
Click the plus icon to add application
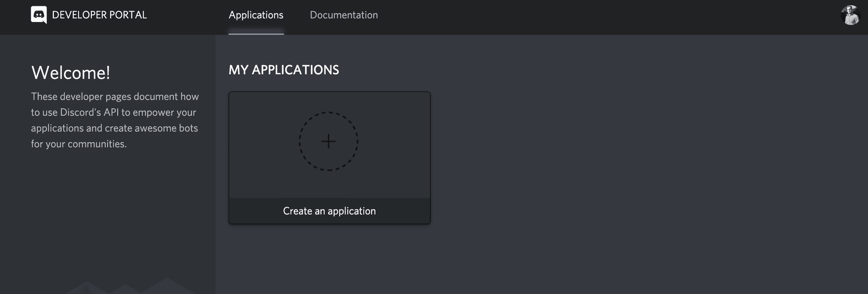[329, 141]
